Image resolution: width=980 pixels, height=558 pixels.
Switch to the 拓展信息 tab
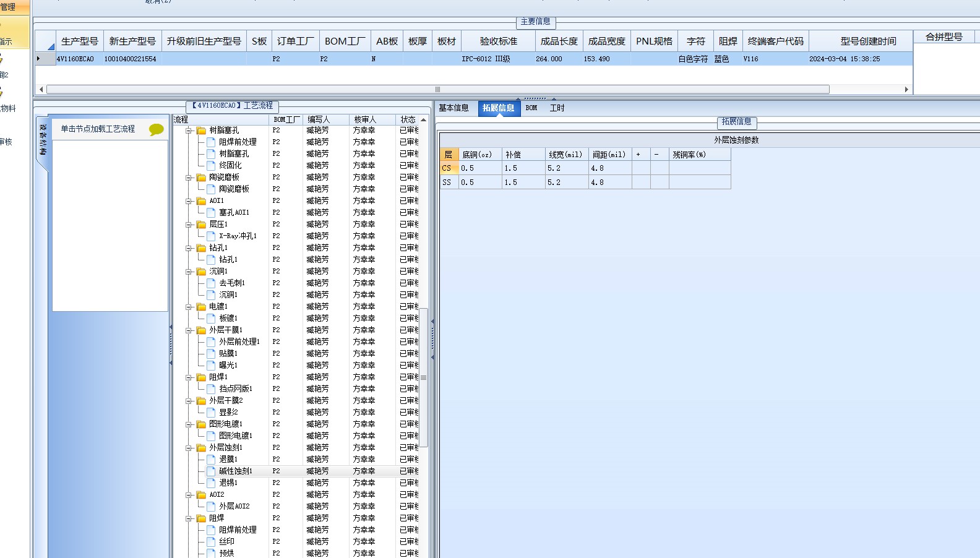pyautogui.click(x=499, y=108)
